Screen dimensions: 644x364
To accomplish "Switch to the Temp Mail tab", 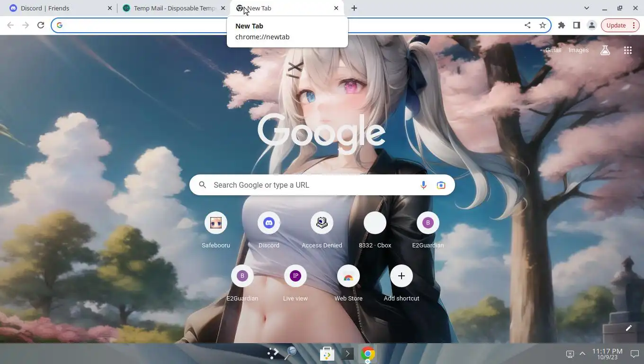I will pyautogui.click(x=173, y=8).
